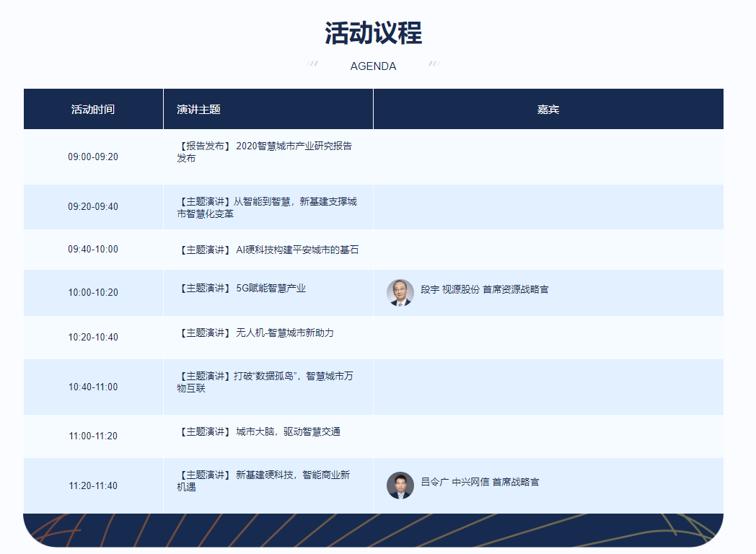The image size is (756, 554).
Task: Click the 09:00-09:20 time slot
Action: tap(93, 157)
